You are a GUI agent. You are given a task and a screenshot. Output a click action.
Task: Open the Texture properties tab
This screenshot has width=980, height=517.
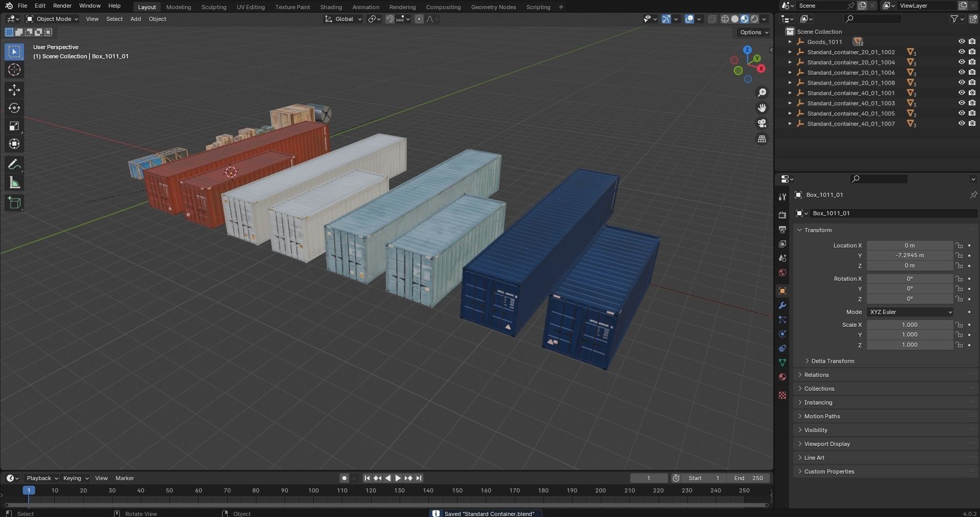pyautogui.click(x=782, y=395)
